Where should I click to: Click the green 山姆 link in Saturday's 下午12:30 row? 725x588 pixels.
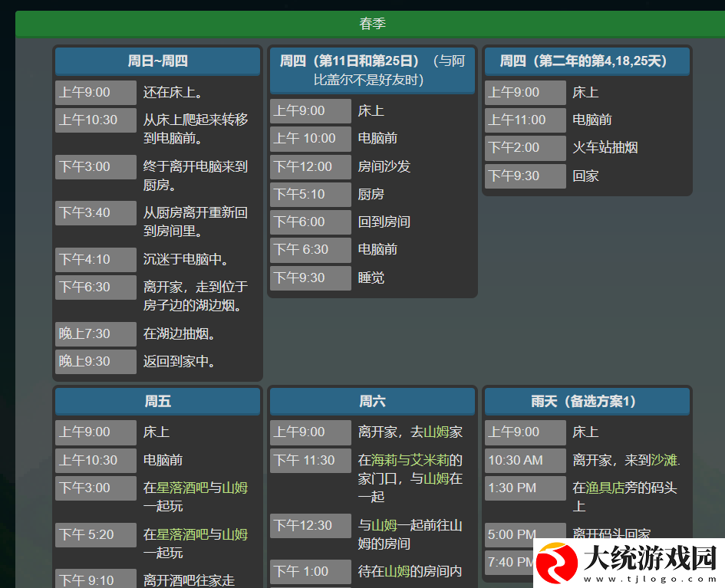click(384, 525)
